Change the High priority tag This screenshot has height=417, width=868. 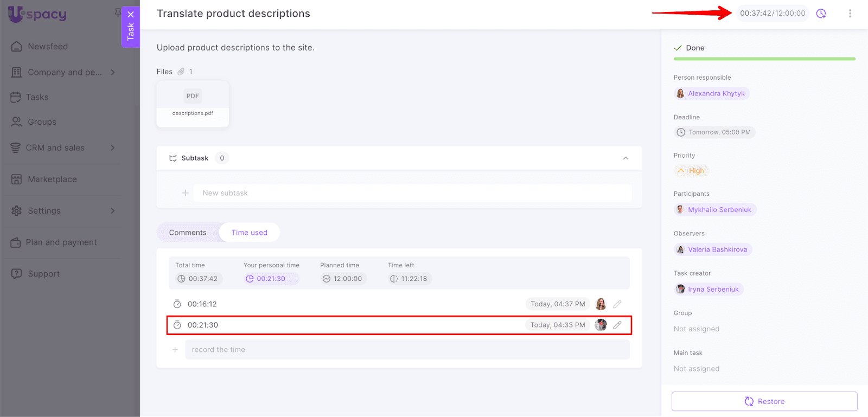(691, 171)
